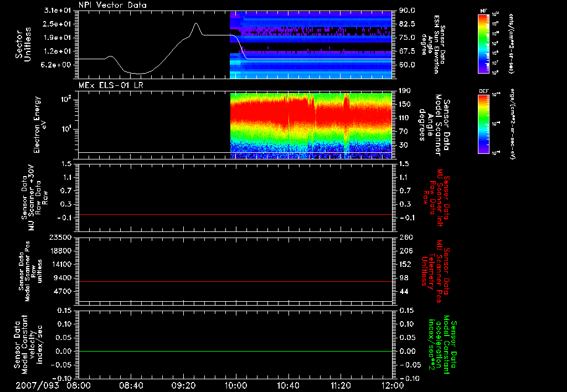Click the 2007/093 date label

(37, 385)
